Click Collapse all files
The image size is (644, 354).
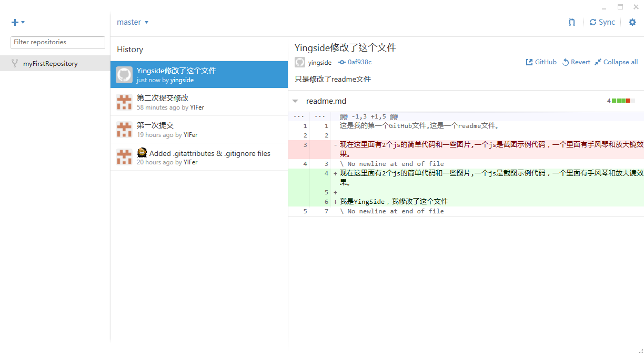click(x=616, y=62)
